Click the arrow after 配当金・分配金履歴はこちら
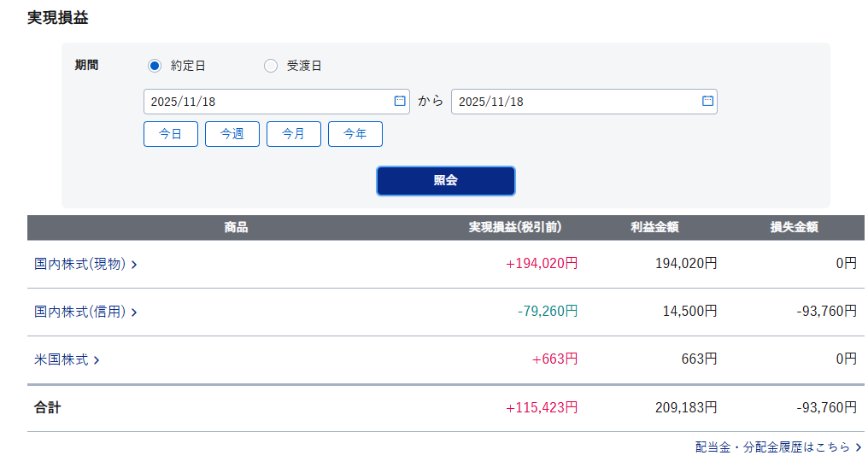 click(x=858, y=447)
